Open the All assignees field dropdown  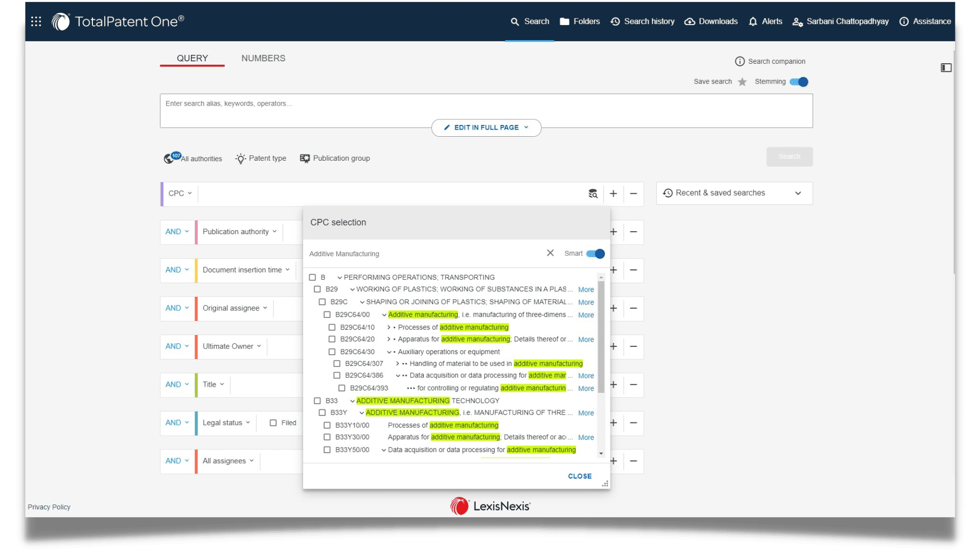[228, 461]
